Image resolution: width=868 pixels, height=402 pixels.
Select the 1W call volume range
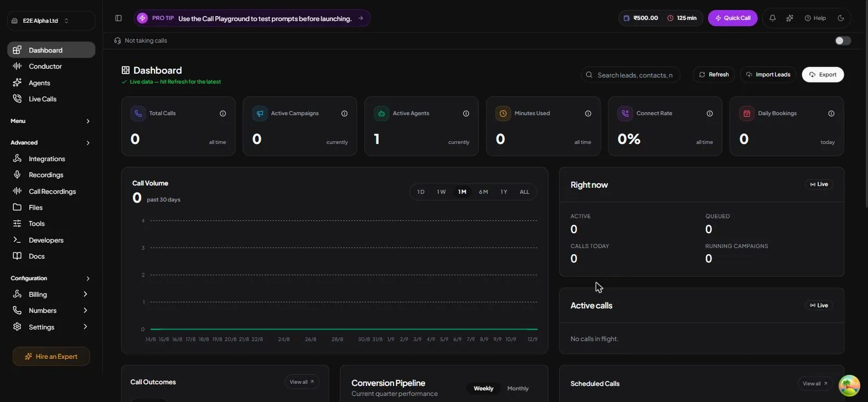click(441, 192)
